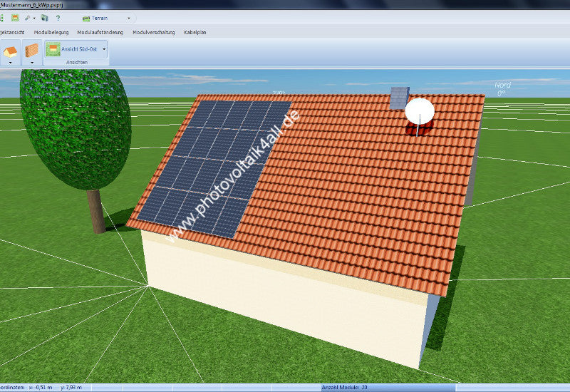Viewport: 570px width, 392px height.
Task: Click the x coordinate value in status bar
Action: point(40,388)
